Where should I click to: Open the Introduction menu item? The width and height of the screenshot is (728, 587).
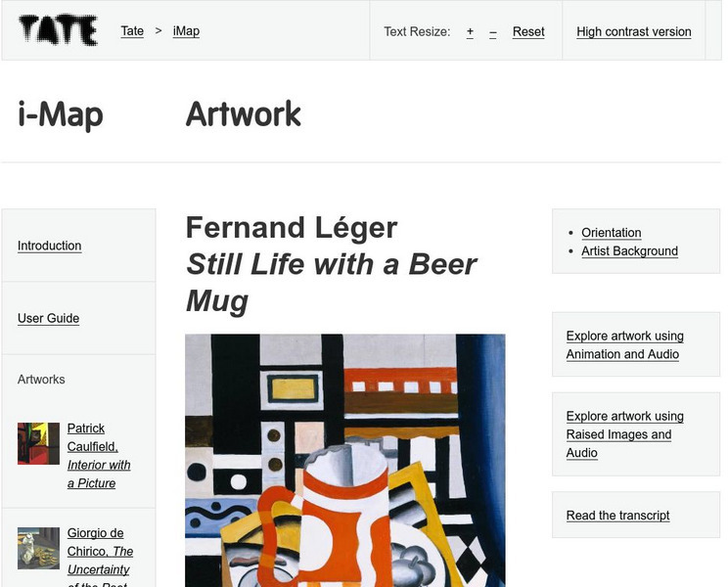click(x=50, y=246)
